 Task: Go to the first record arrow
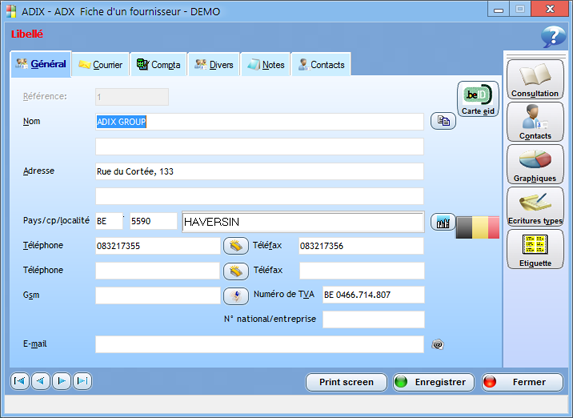[x=20, y=381]
